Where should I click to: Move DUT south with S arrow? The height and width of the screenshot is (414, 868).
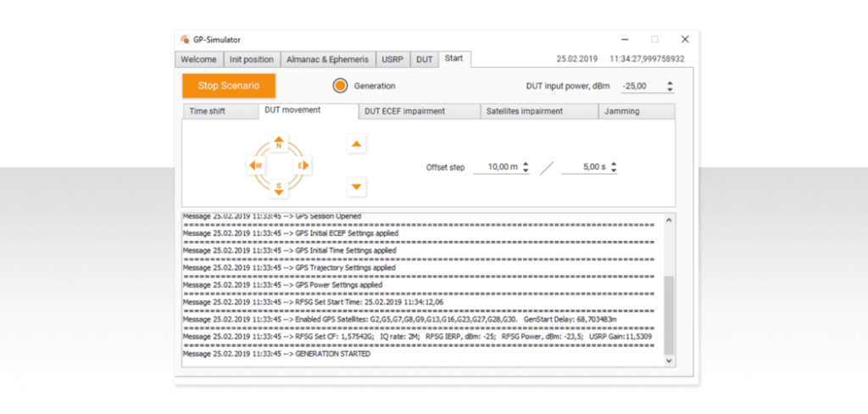click(x=280, y=187)
